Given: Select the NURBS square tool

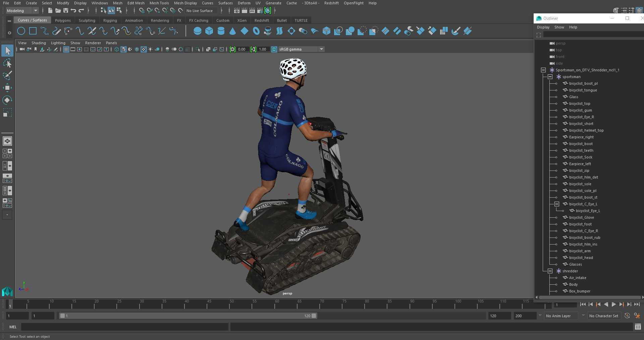Looking at the screenshot, I should pos(33,31).
